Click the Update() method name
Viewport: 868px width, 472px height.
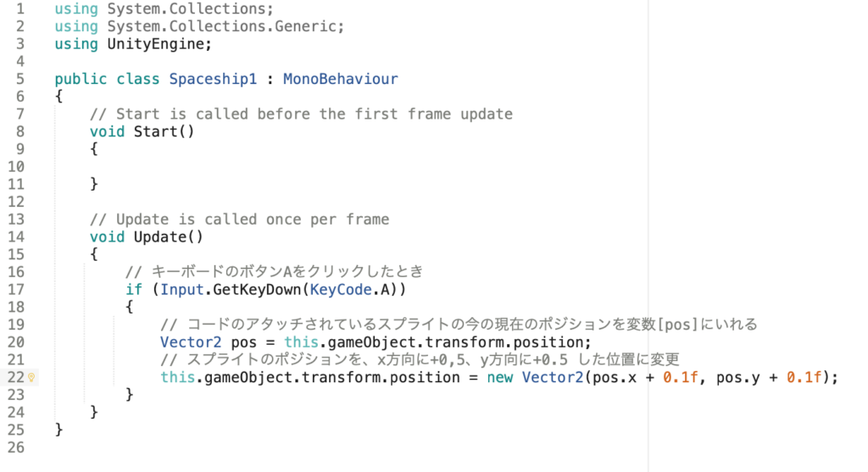pyautogui.click(x=159, y=237)
